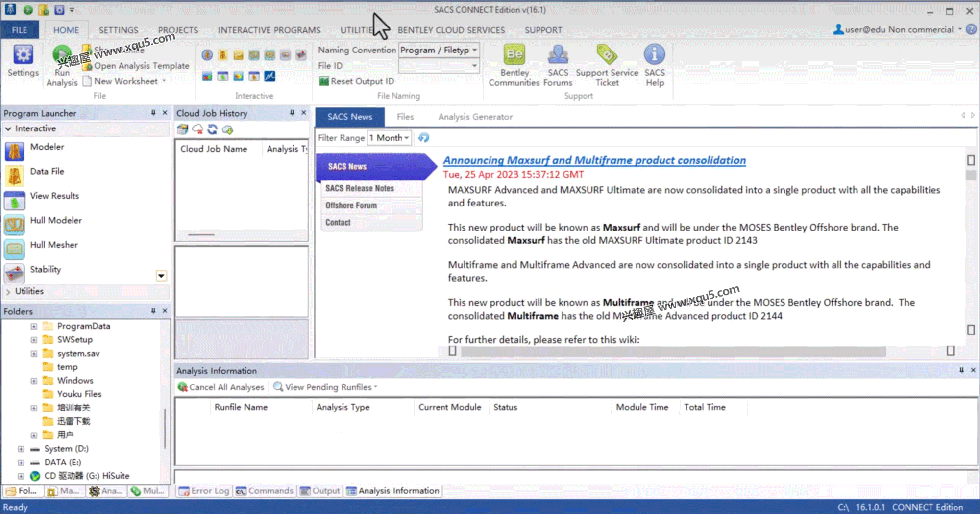The width and height of the screenshot is (980, 514).
Task: Toggle auto-hide pin on Folders panel
Action: 153,311
